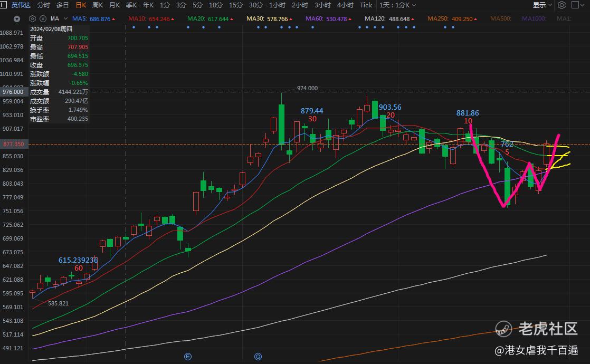Click 开盘 value 700.705
This screenshot has width=590, height=364.
click(x=78, y=38)
